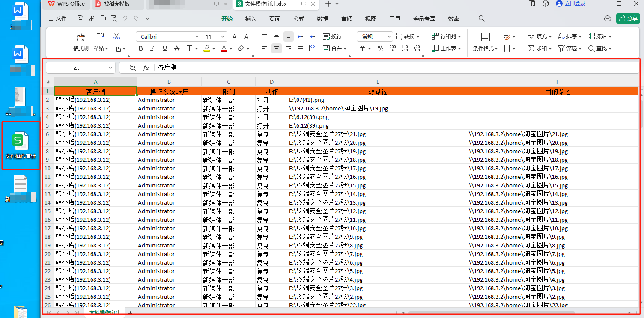Click the Wrap Text (换行) button
Screen dimensions: 644x318
coord(332,36)
